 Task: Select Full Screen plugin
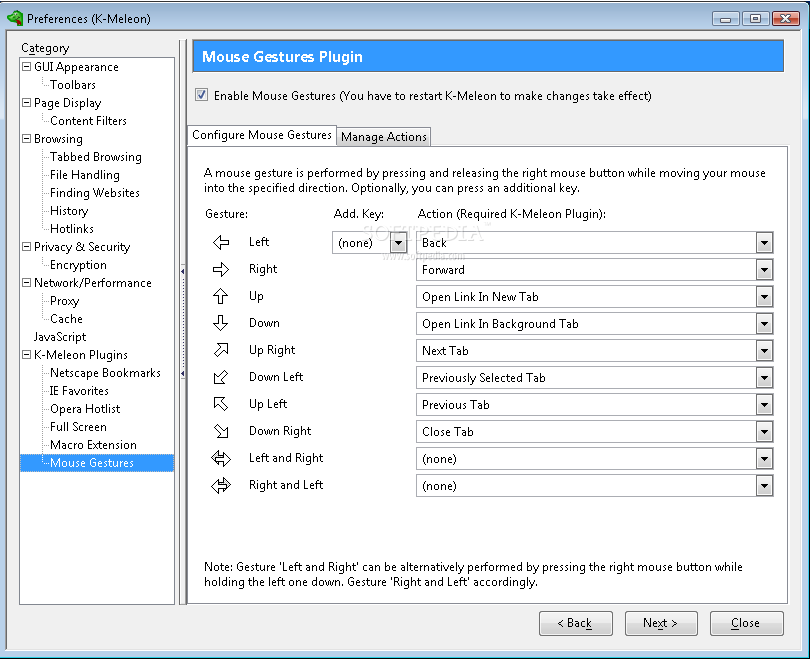tap(79, 427)
